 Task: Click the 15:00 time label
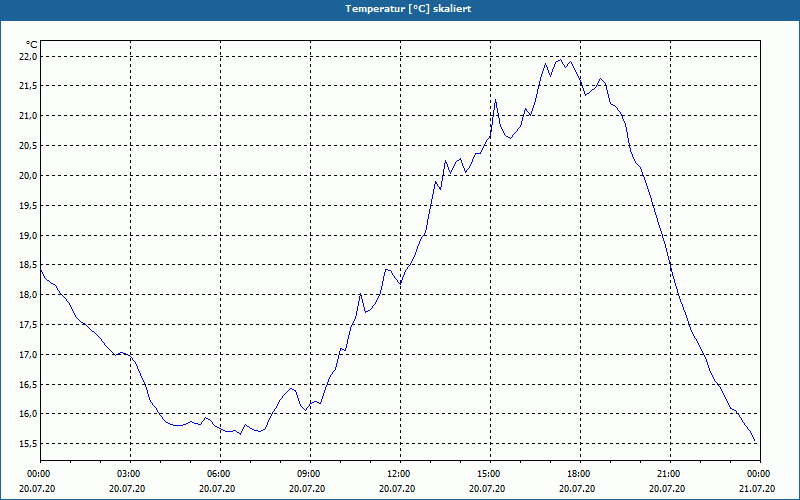490,474
